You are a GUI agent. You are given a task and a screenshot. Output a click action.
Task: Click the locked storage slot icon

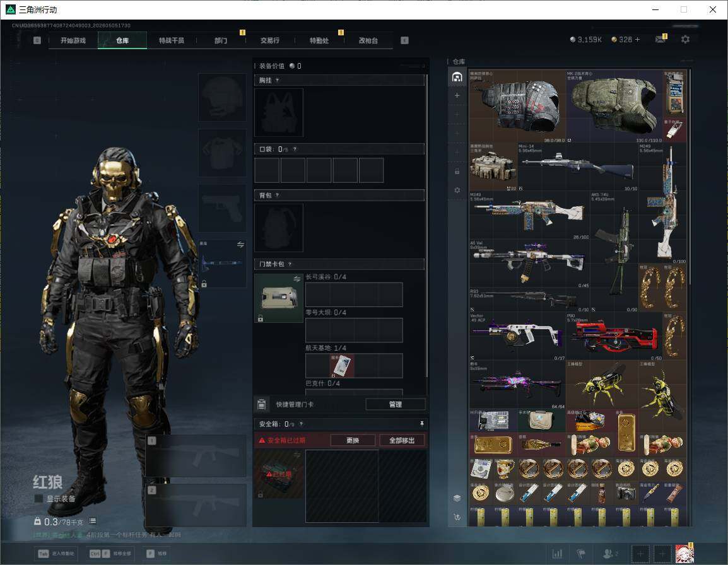pyautogui.click(x=457, y=172)
